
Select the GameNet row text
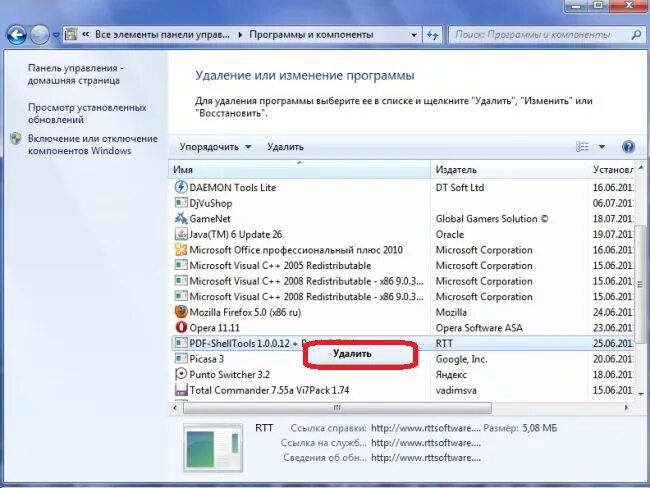210,219
